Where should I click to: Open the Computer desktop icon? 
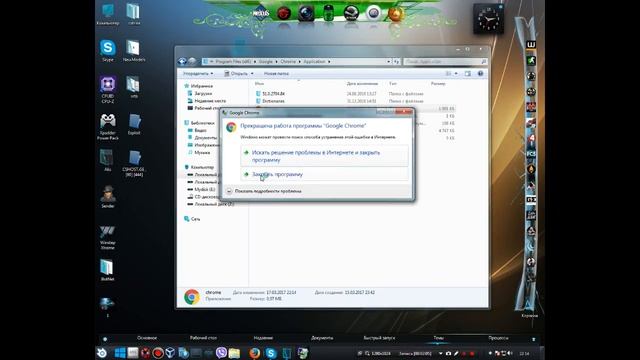point(108,14)
